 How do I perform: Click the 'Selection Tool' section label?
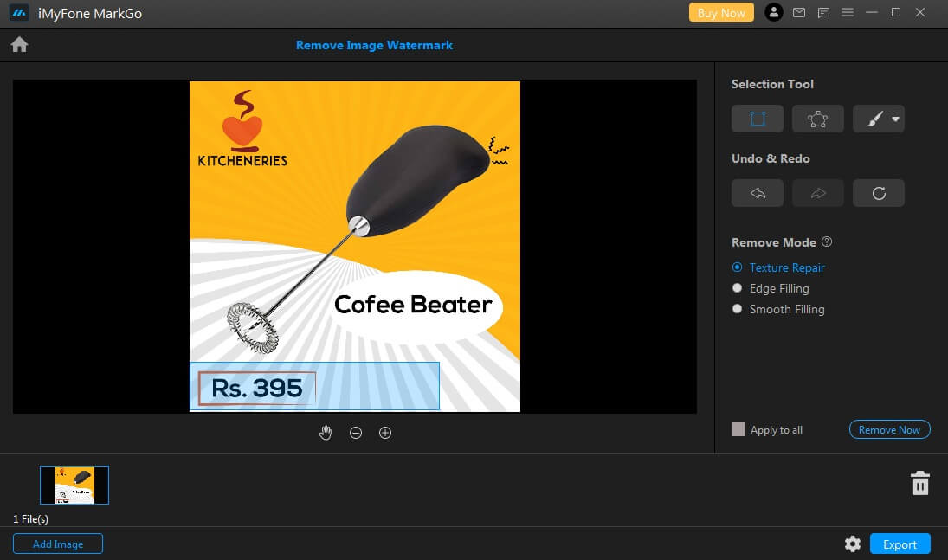coord(772,84)
